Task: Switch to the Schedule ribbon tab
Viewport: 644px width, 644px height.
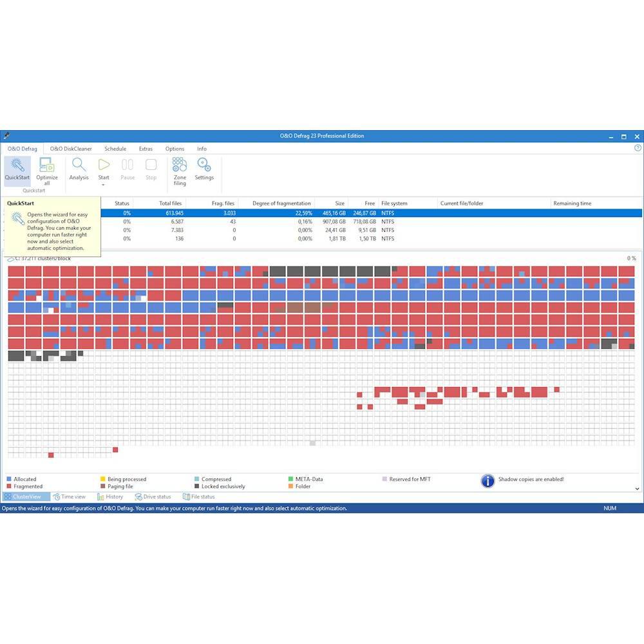Action: click(x=115, y=149)
